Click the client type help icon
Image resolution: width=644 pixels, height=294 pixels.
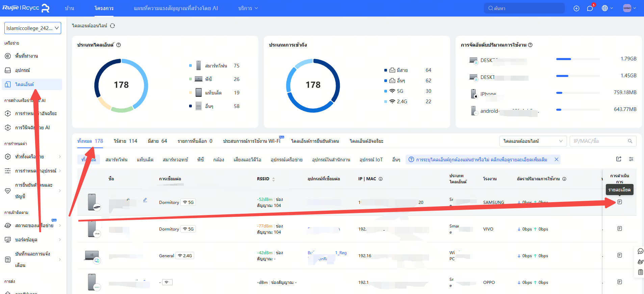[119, 45]
